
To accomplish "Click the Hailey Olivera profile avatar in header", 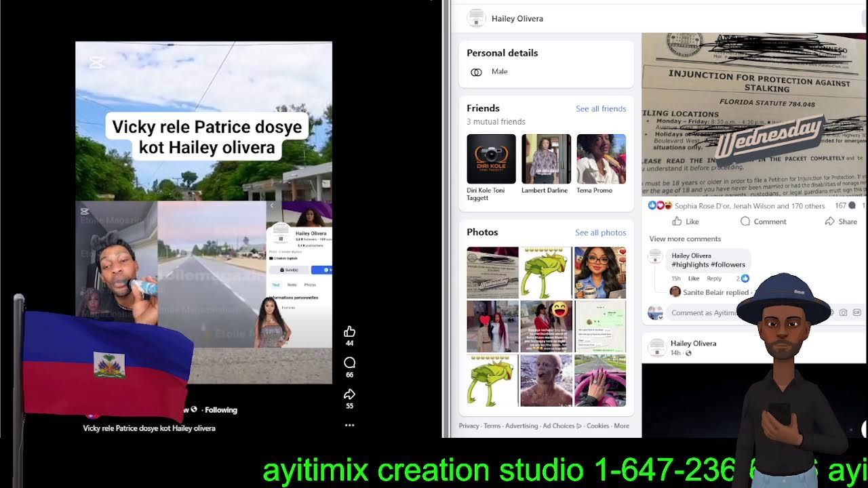I will 476,18.
